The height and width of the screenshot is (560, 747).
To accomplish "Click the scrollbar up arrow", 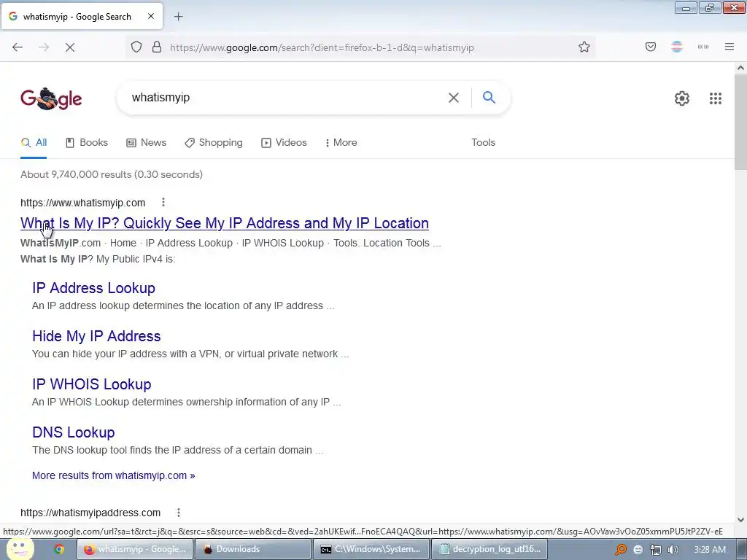I will pyautogui.click(x=740, y=68).
